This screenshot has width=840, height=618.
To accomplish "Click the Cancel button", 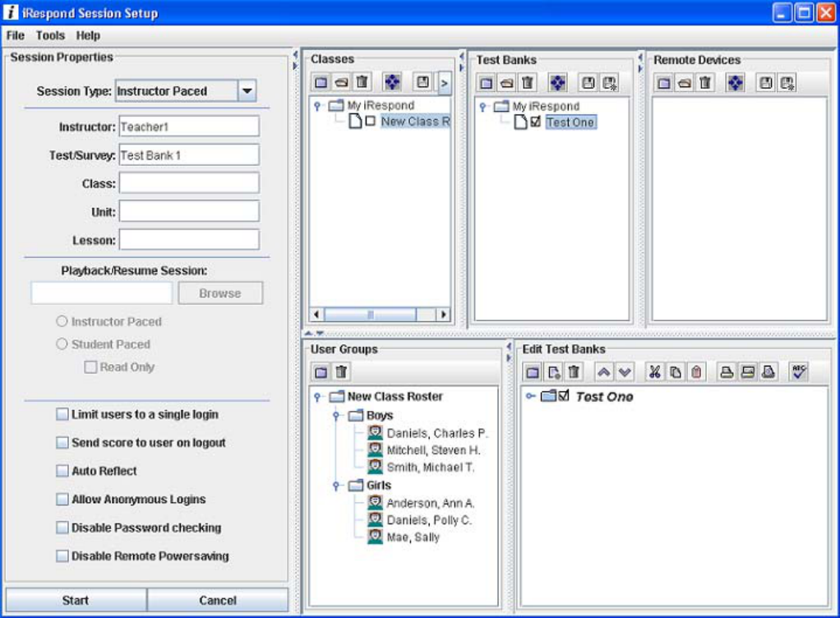I will (x=218, y=600).
